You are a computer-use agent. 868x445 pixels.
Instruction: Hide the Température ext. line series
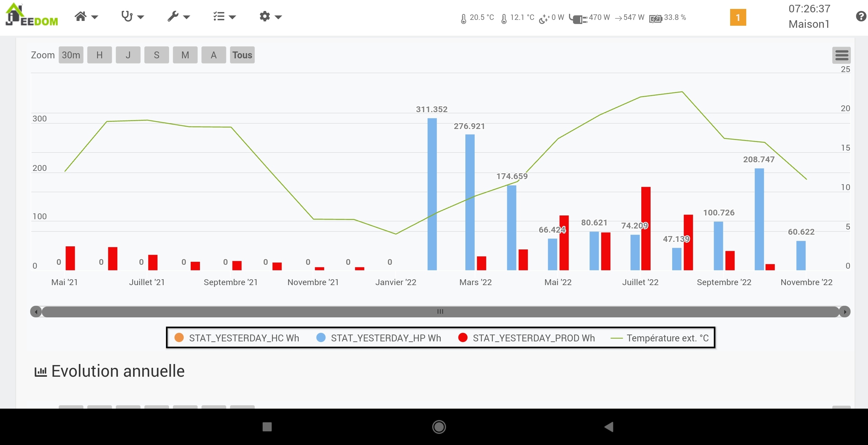[659, 338]
